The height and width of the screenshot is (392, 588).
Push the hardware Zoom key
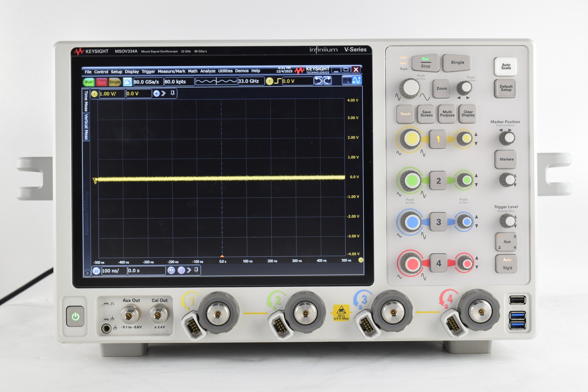click(442, 88)
